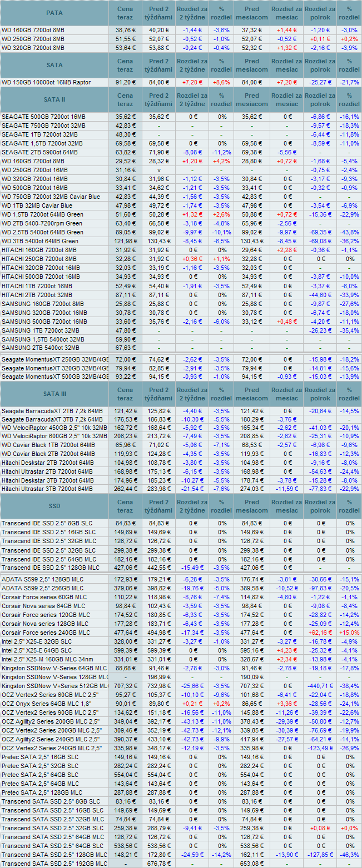The width and height of the screenshot is (362, 868).
Task: Click the SATA II section title cell
Action: pos(54,99)
